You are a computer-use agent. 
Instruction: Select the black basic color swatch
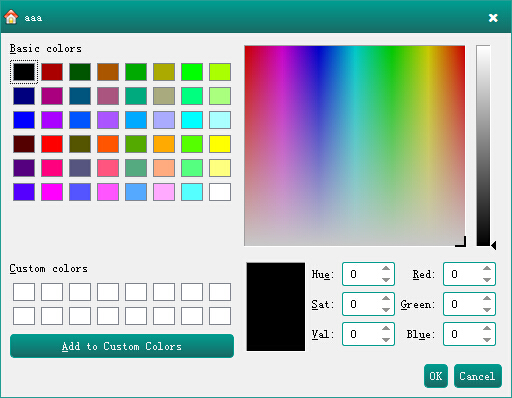24,72
